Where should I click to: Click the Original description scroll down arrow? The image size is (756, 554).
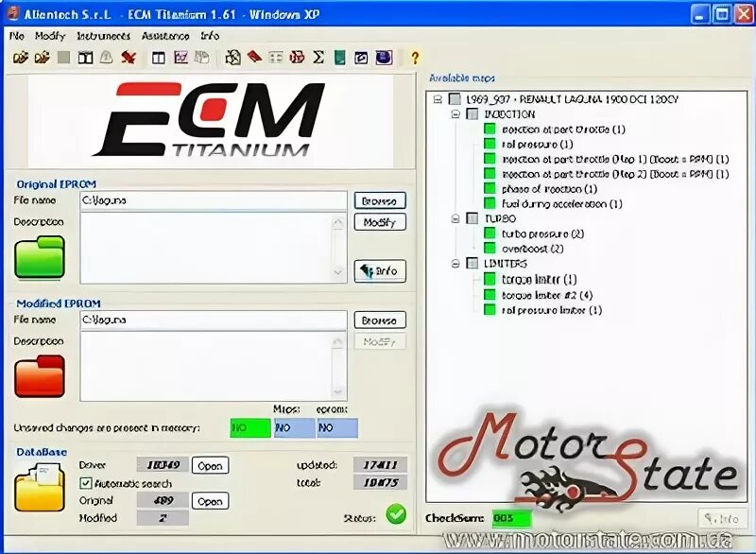[x=338, y=272]
